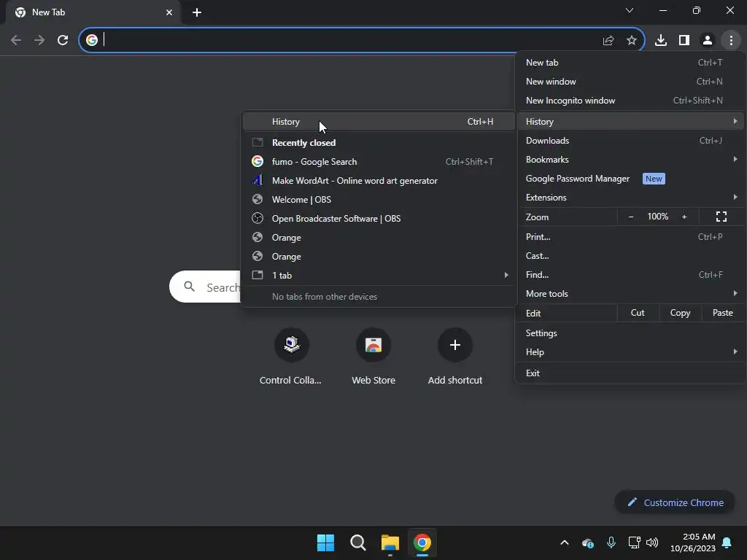Viewport: 747px width, 560px height.
Task: Open a new tab with plus button
Action: click(197, 12)
